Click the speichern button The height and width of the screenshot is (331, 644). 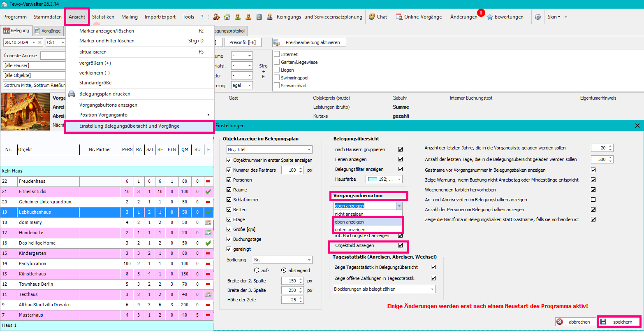619,322
